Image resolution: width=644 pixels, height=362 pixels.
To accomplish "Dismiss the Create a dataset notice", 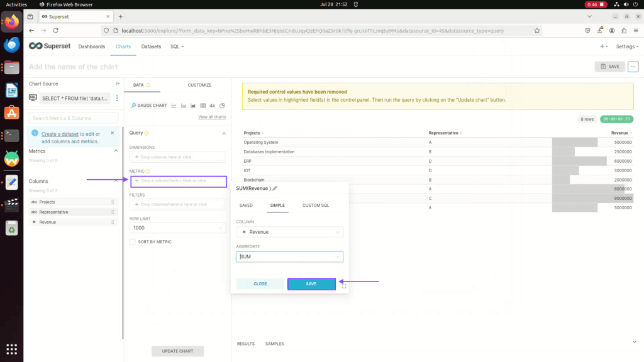I will 113,133.
